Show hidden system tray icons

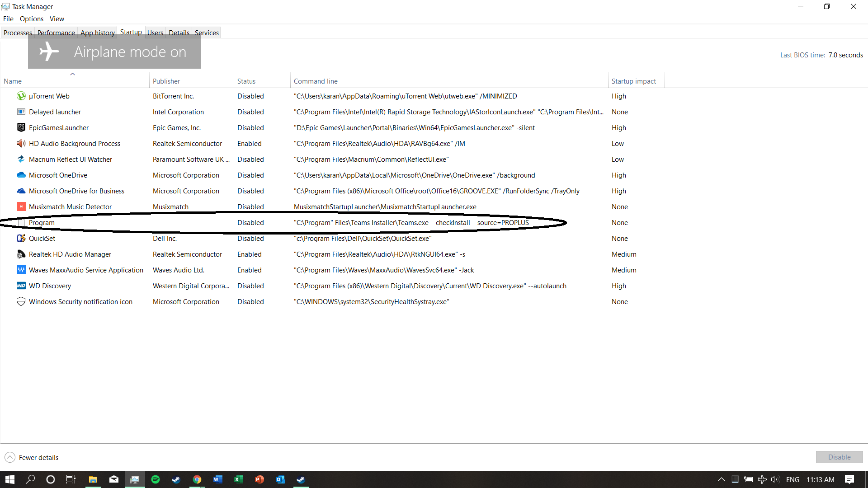721,479
